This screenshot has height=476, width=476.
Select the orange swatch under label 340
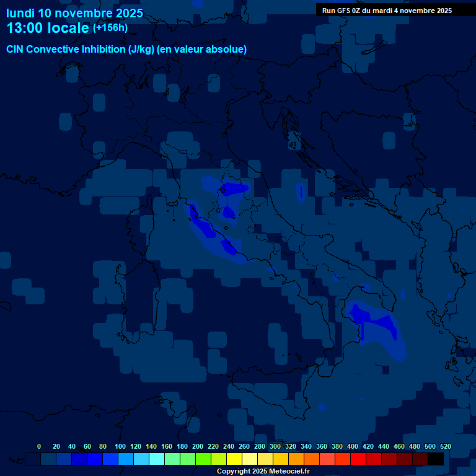312,459
